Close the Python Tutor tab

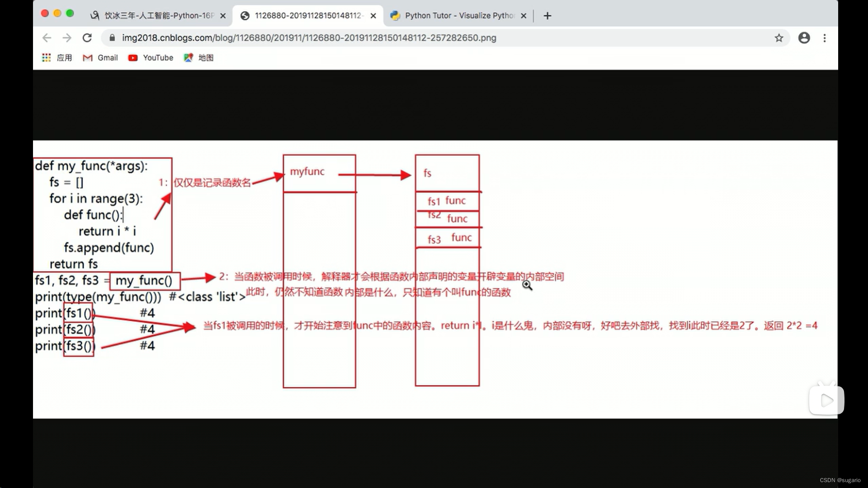pyautogui.click(x=524, y=16)
